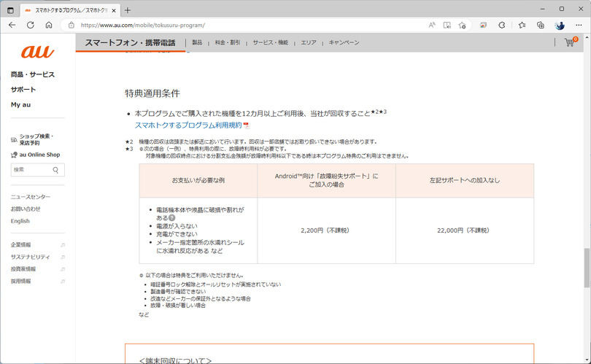Click the vertical page scrollbar thumb

[x=587, y=268]
